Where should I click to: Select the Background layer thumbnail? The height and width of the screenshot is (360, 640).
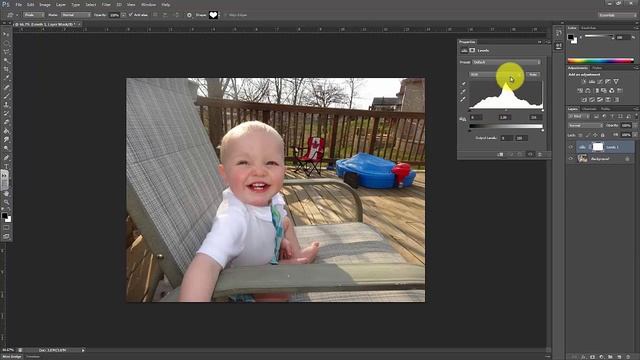pyautogui.click(x=582, y=159)
